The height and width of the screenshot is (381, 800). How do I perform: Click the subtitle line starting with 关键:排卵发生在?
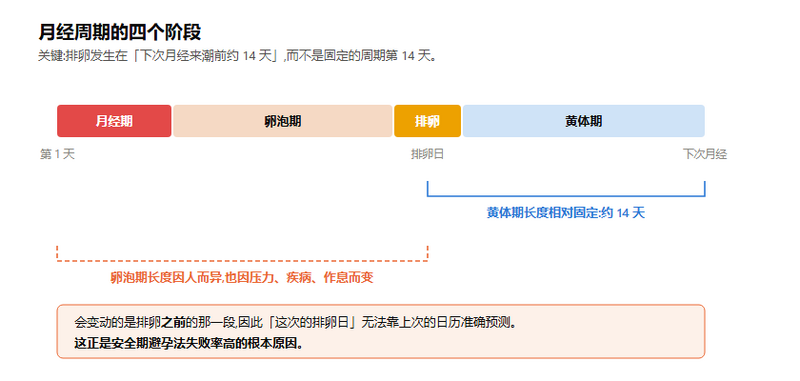(238, 56)
